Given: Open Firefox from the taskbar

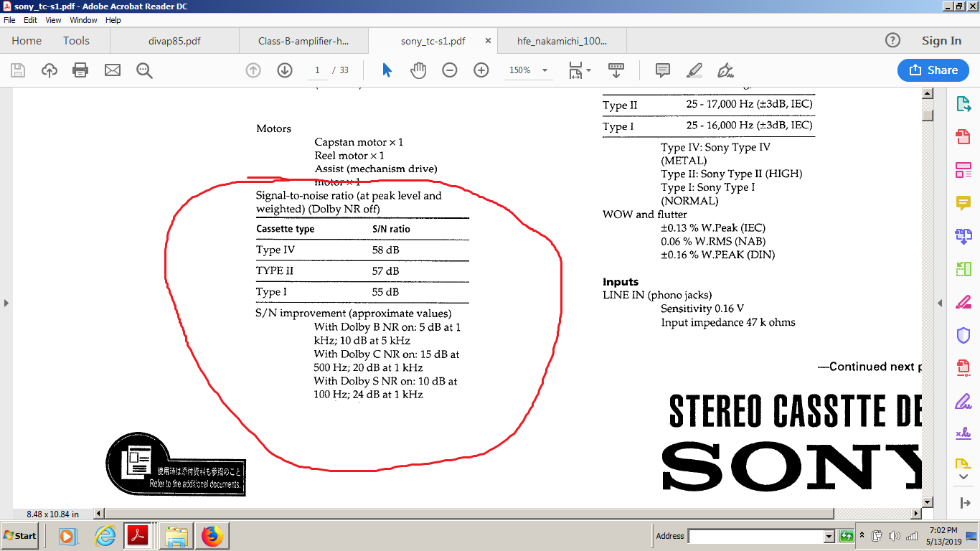Looking at the screenshot, I should pos(212,536).
